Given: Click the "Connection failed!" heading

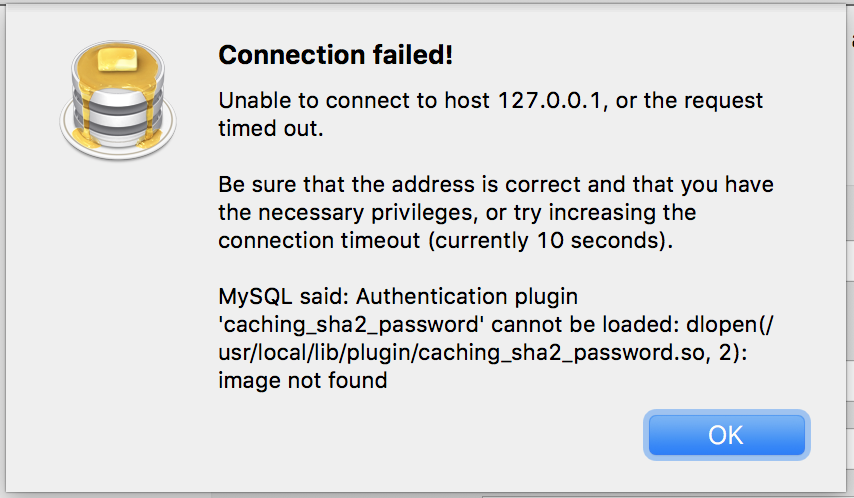Looking at the screenshot, I should coord(335,55).
